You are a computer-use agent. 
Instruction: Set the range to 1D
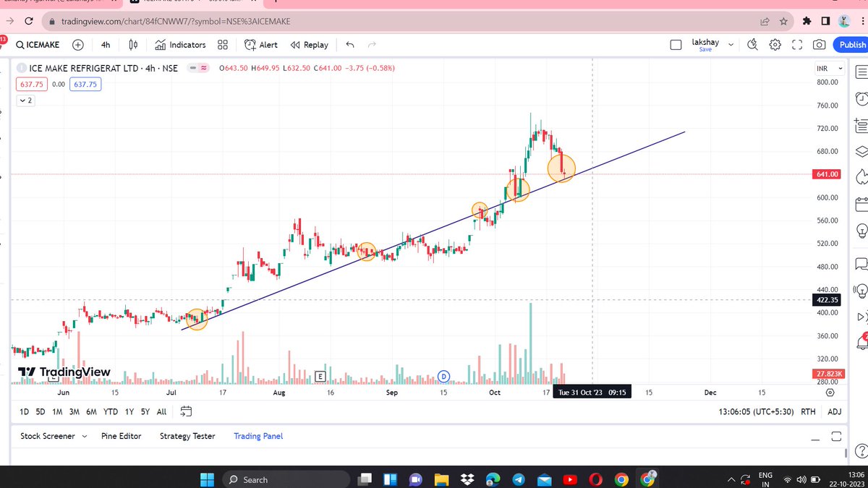pos(24,412)
